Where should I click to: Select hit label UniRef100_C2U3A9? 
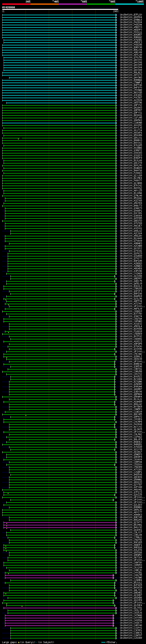131,638
